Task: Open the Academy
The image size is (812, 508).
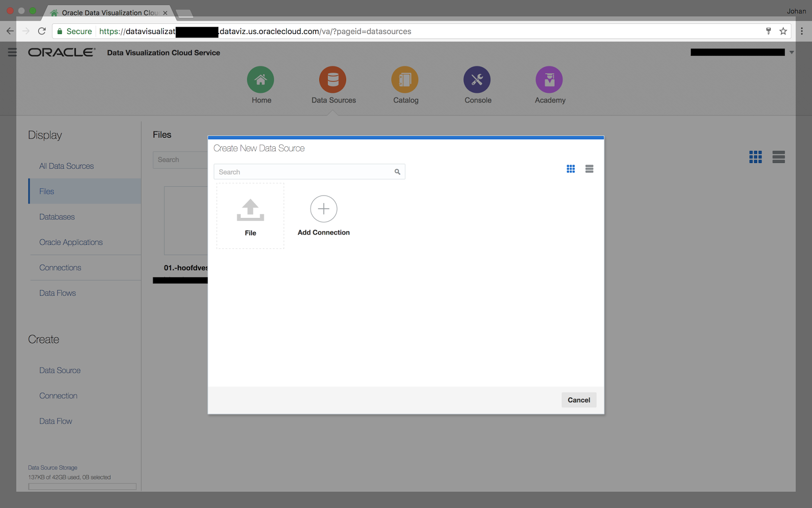Action: (x=549, y=84)
